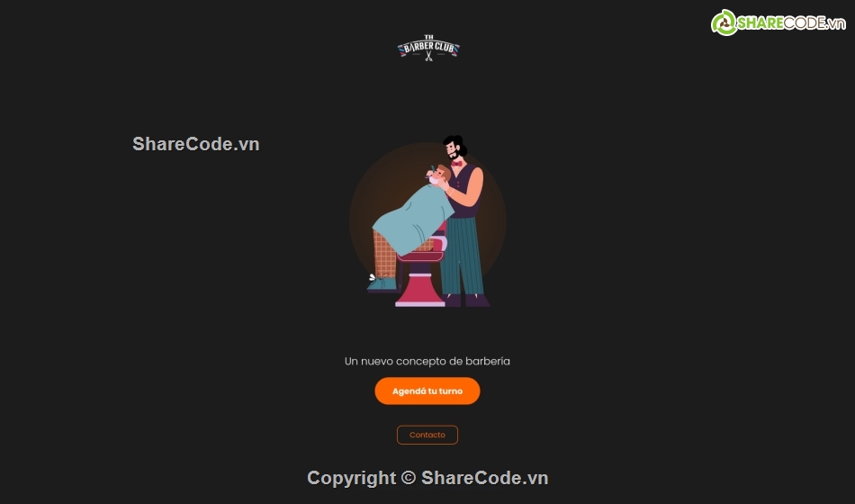Click the barber's purple shoes

(466, 301)
